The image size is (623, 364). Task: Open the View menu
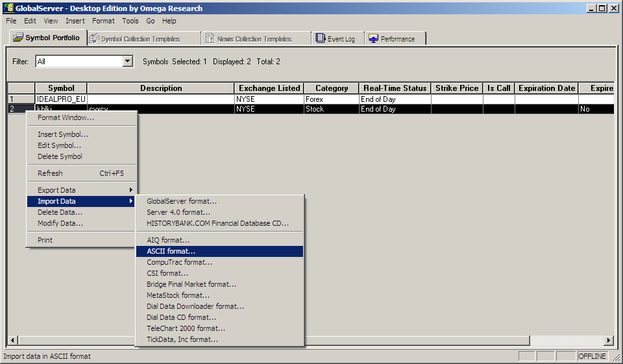click(51, 21)
